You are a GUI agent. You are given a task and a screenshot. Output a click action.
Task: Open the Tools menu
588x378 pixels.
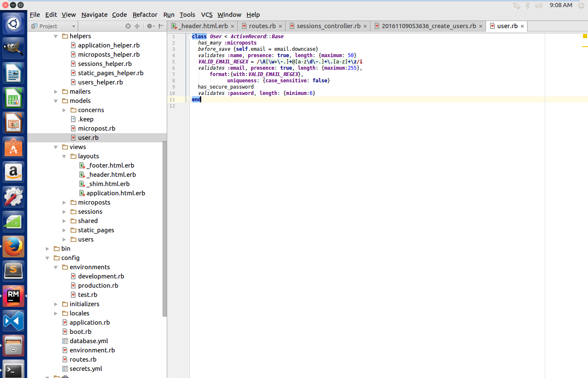[187, 14]
